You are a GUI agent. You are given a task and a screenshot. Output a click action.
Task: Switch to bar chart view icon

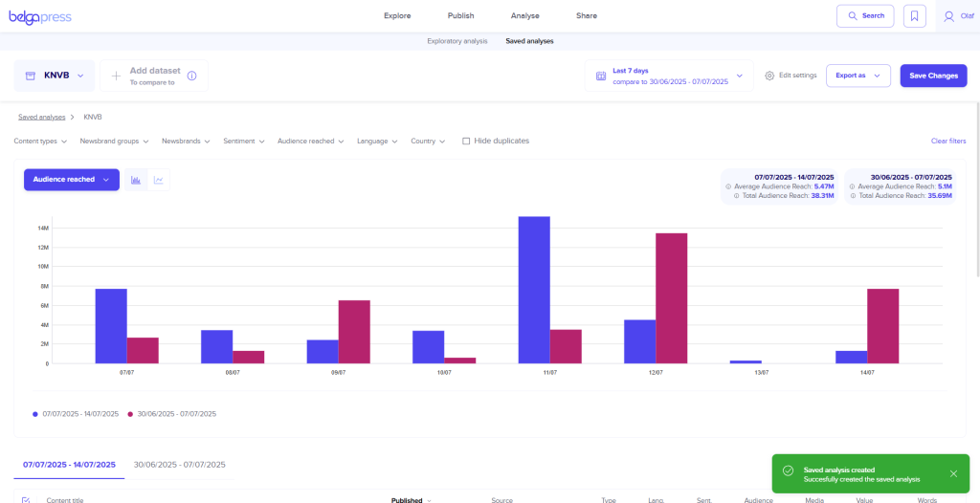click(136, 180)
